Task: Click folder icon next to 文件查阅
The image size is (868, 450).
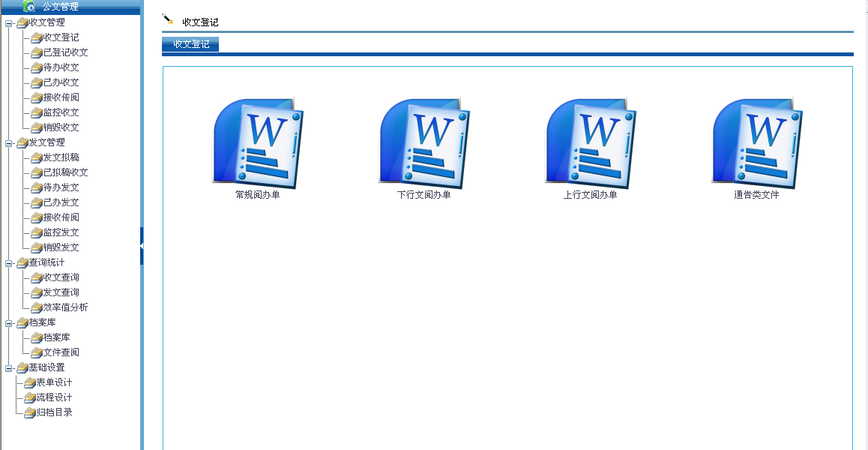Action: pos(37,352)
